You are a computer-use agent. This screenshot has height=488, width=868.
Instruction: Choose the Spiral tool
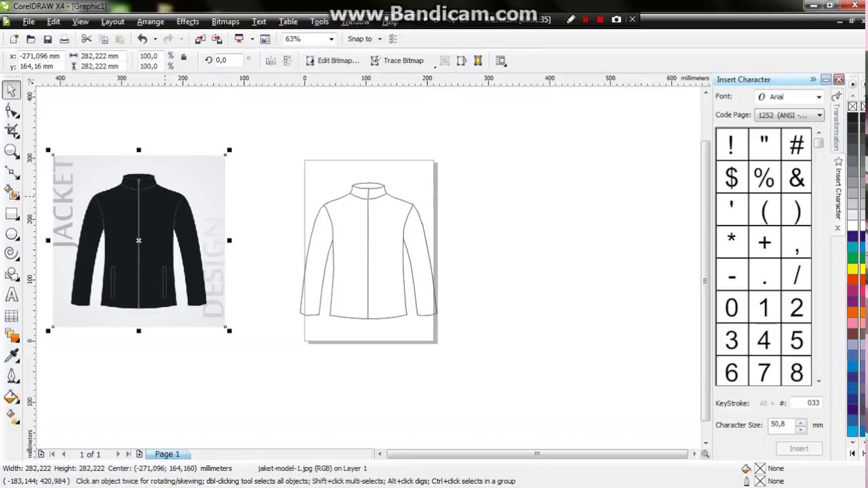(x=12, y=253)
